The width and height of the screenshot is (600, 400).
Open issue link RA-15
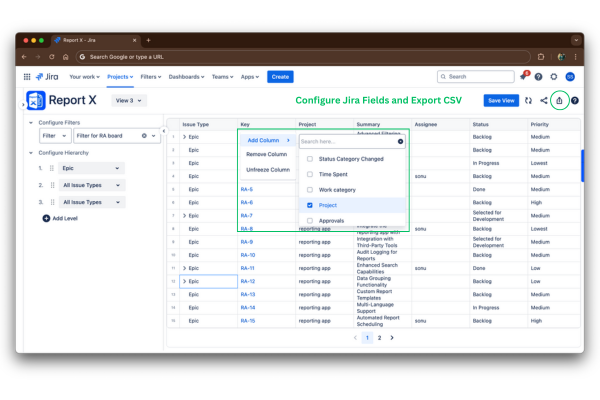coord(248,321)
